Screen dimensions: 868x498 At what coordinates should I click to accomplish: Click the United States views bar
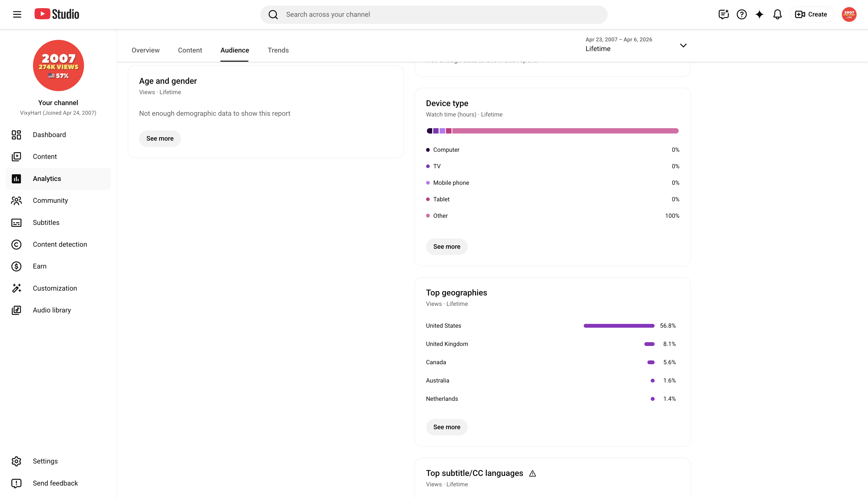click(x=619, y=326)
